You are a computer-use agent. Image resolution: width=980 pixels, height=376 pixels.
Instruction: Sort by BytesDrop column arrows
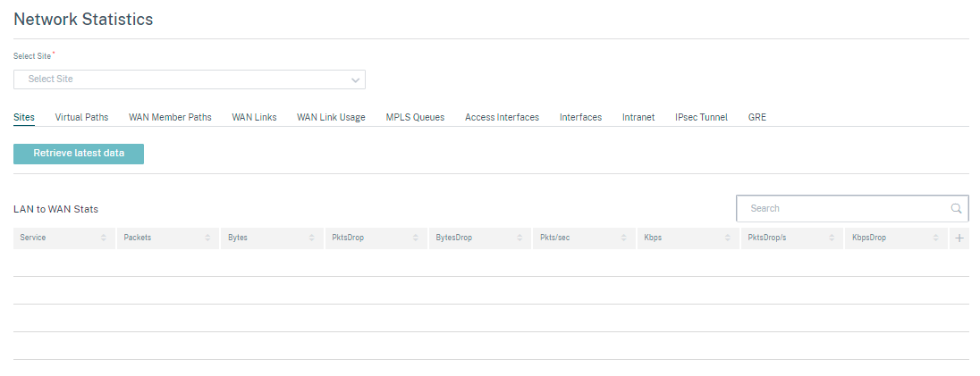(x=520, y=238)
